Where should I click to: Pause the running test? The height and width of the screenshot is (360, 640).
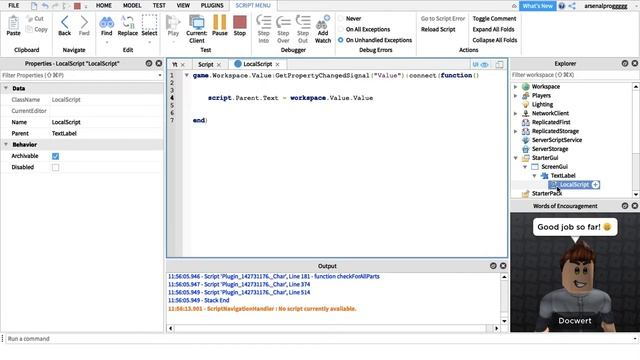coord(220,25)
